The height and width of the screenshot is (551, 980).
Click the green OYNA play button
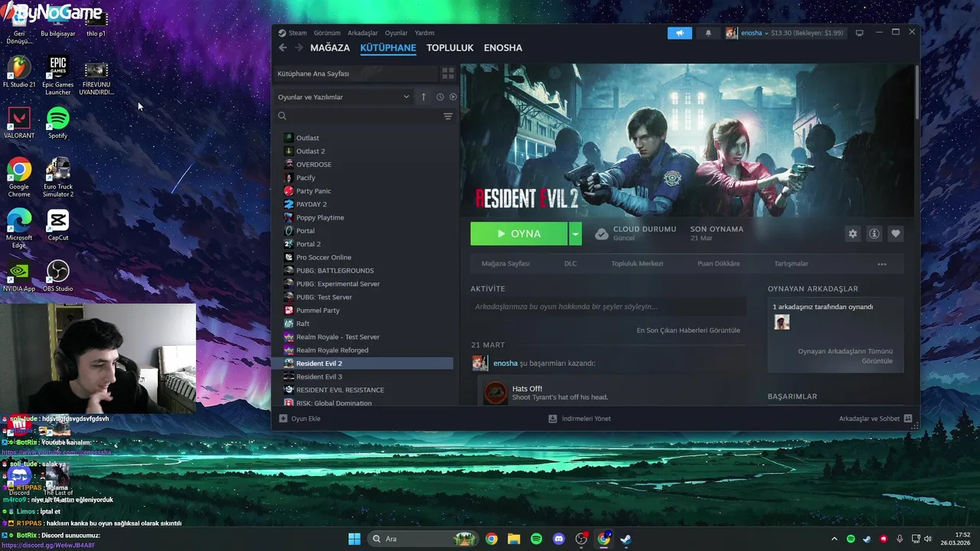pyautogui.click(x=519, y=233)
